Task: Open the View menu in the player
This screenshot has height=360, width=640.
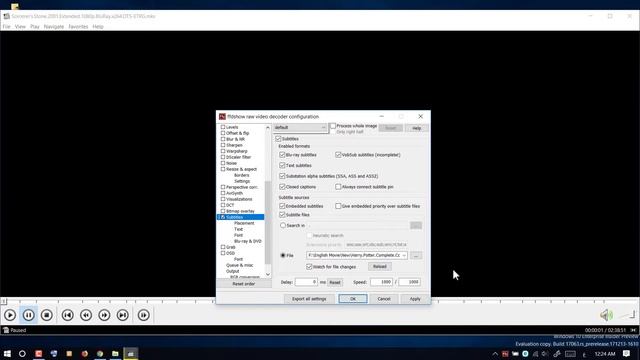Action: pyautogui.click(x=20, y=27)
